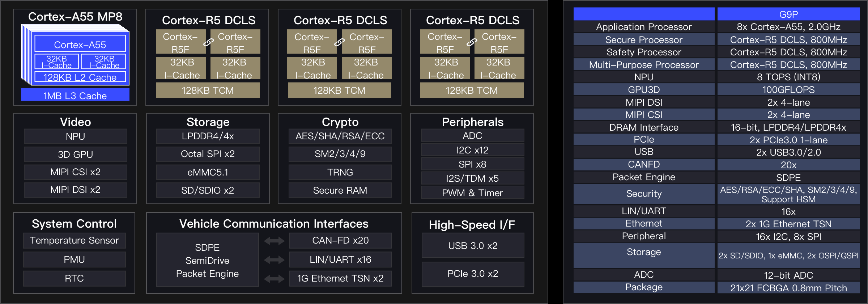Click the SDPE SemiDrive Packet Engine block

tap(207, 260)
